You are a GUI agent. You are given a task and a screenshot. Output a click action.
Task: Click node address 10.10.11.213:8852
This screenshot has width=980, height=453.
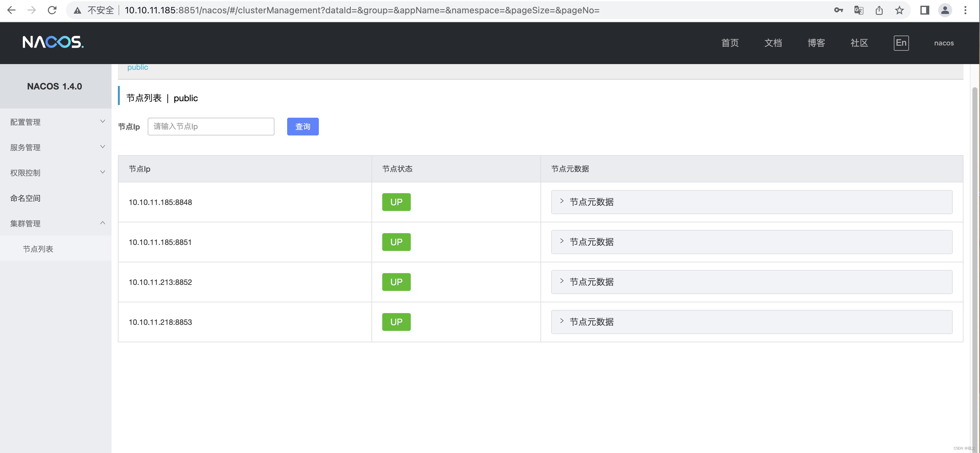(x=160, y=282)
